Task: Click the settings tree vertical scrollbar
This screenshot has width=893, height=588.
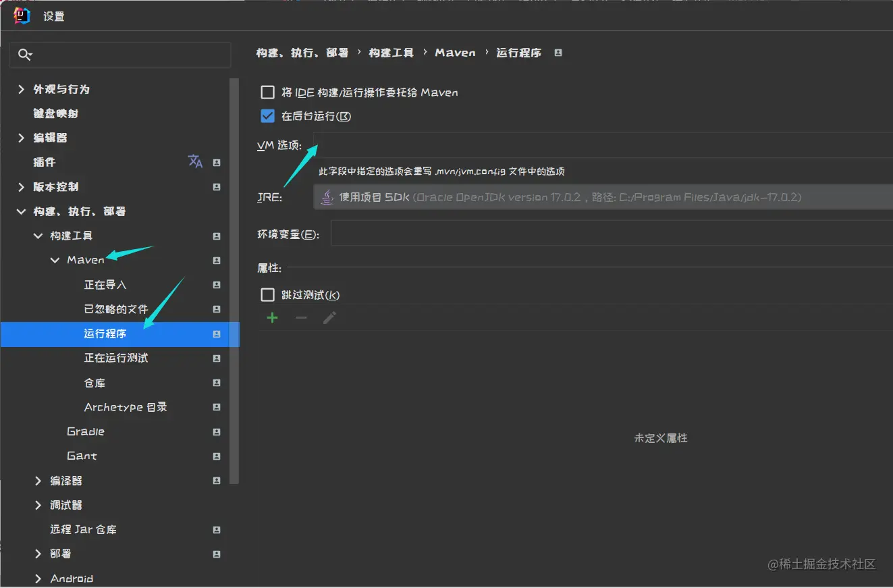Action: pos(234,282)
